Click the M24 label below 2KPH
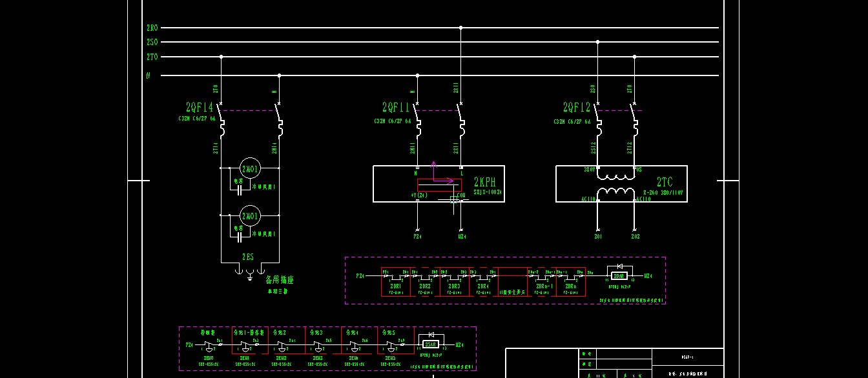 pos(461,237)
